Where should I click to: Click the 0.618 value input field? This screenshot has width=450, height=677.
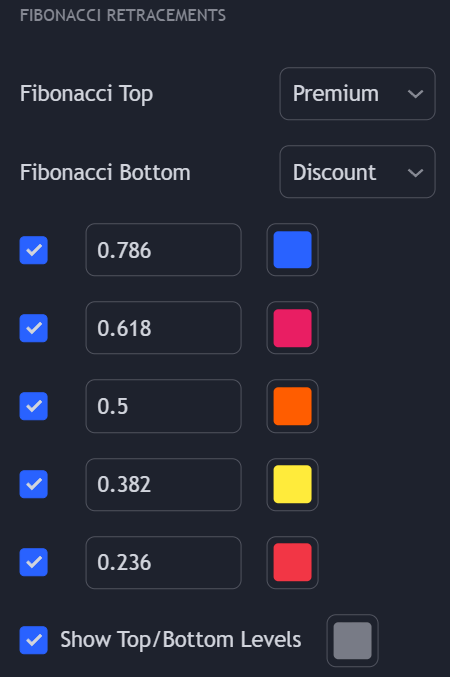163,328
